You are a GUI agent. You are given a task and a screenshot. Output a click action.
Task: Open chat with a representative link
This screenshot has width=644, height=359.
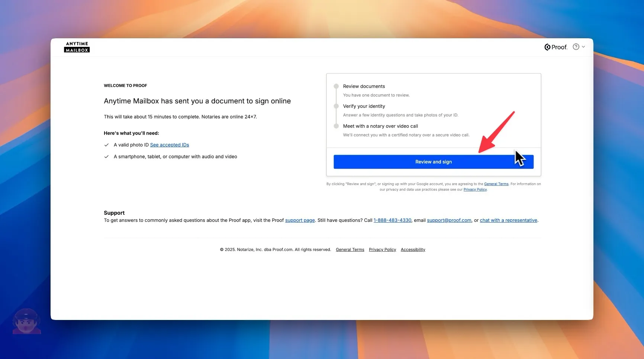pyautogui.click(x=508, y=220)
